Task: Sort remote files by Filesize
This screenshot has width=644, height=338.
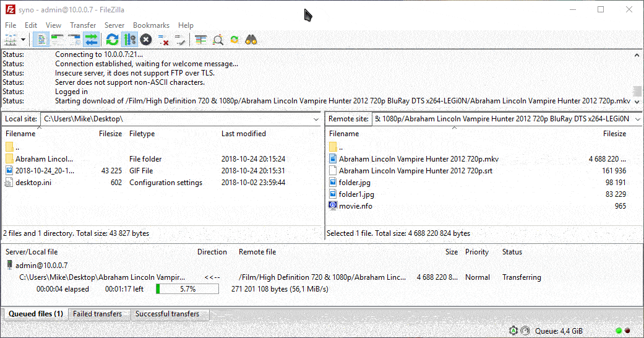Action: 614,134
